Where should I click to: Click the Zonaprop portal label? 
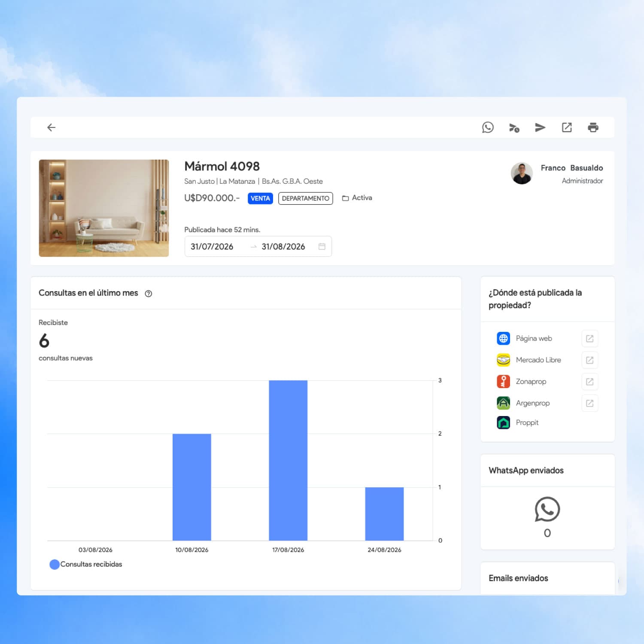coord(531,382)
